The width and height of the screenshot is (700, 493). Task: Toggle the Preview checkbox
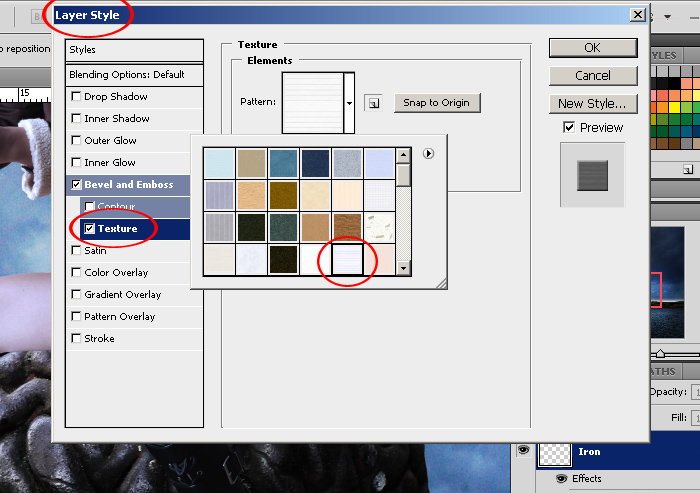tap(568, 128)
